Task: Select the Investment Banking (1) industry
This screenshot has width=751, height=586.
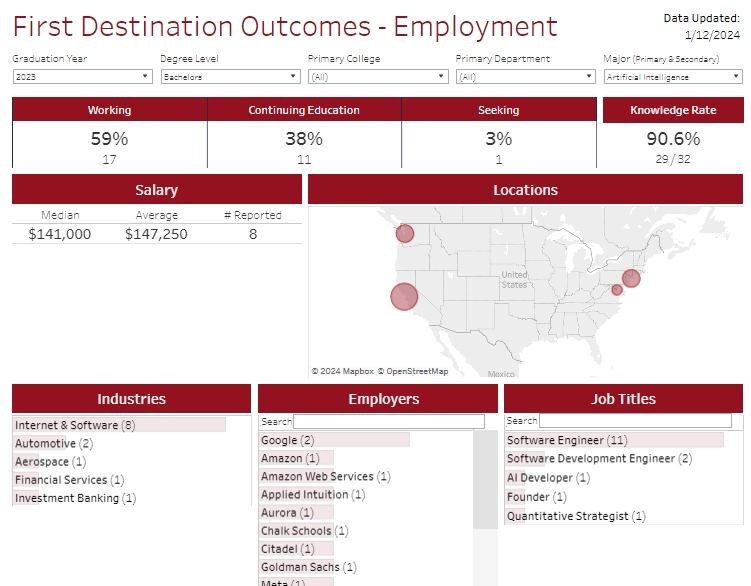Action: (75, 498)
